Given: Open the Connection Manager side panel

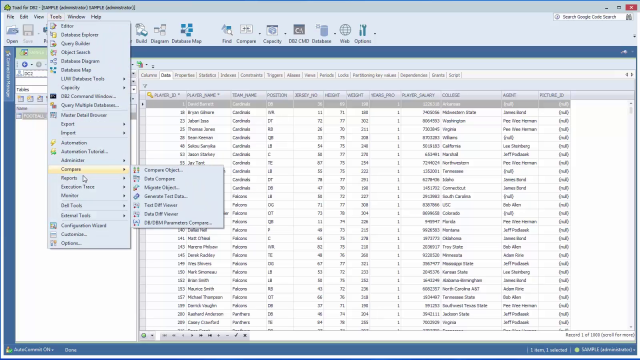Looking at the screenshot, I should pos(8,74).
